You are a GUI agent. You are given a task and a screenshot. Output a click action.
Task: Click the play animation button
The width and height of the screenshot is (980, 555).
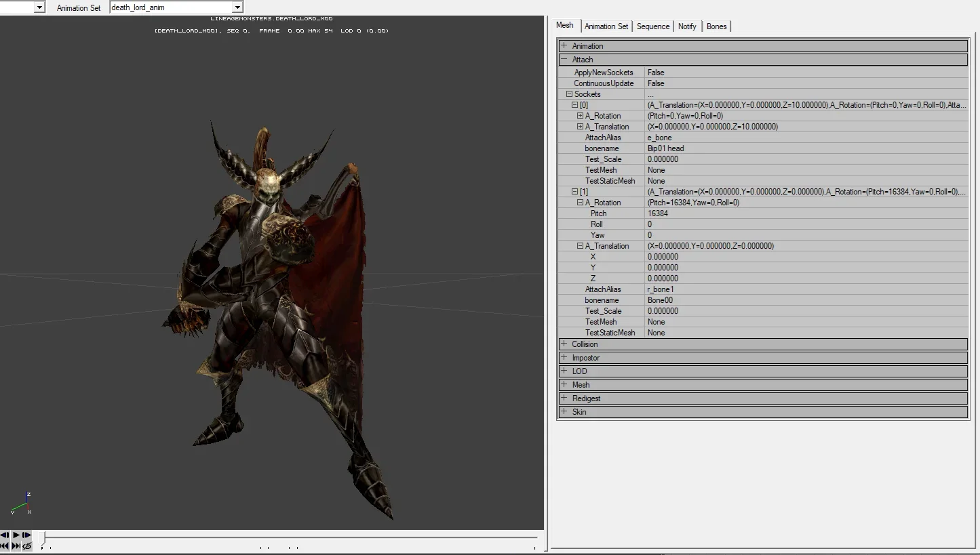click(x=16, y=535)
